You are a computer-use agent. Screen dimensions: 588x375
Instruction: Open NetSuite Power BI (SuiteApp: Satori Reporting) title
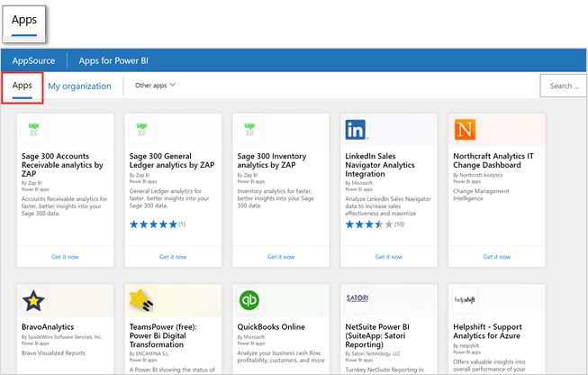377,335
